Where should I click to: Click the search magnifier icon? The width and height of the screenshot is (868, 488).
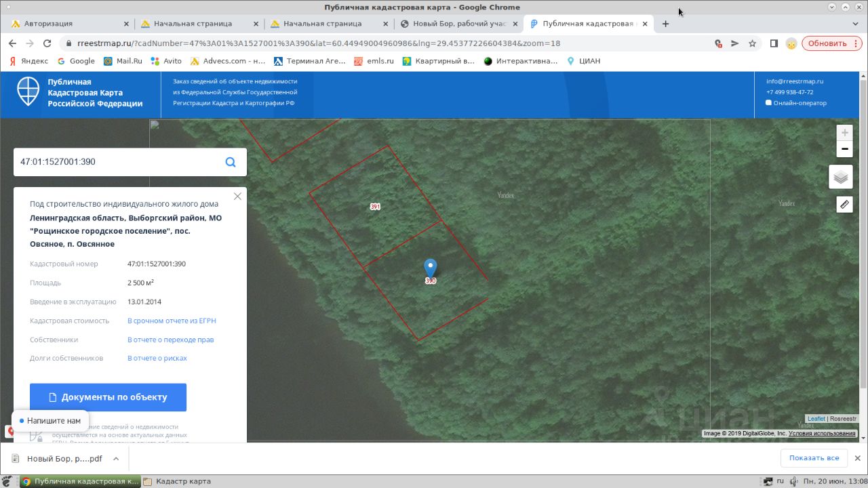231,162
